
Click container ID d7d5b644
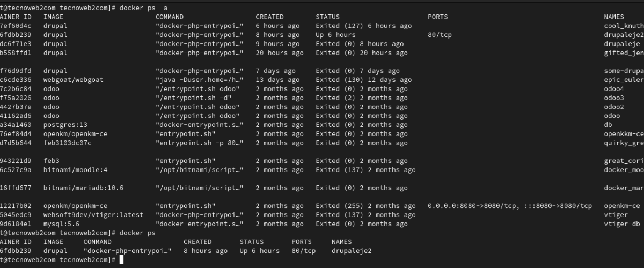tap(16, 143)
